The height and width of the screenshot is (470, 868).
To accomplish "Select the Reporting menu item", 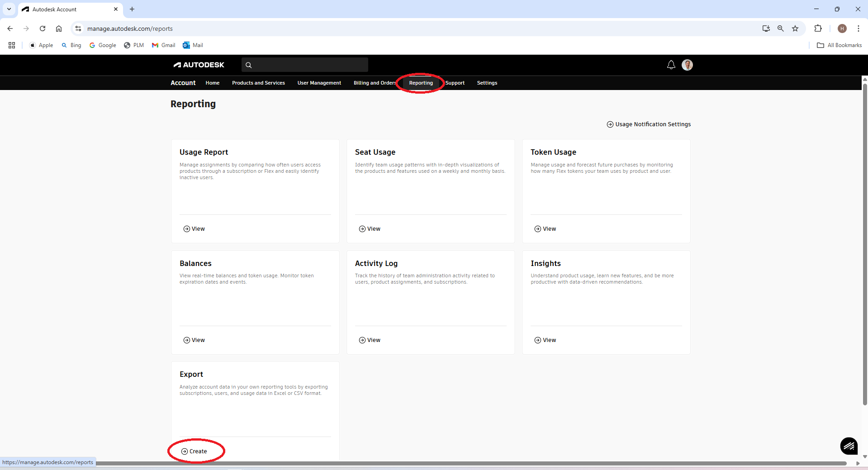I will click(421, 83).
